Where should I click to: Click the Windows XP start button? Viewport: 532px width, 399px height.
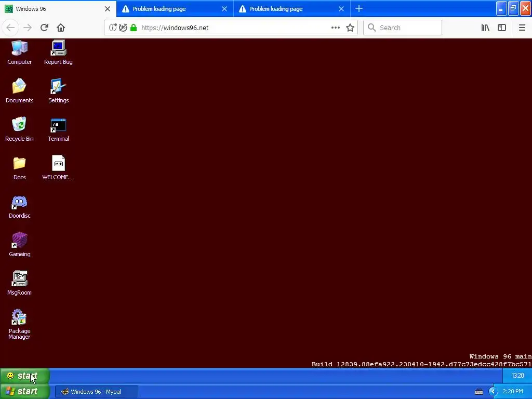pos(25,391)
